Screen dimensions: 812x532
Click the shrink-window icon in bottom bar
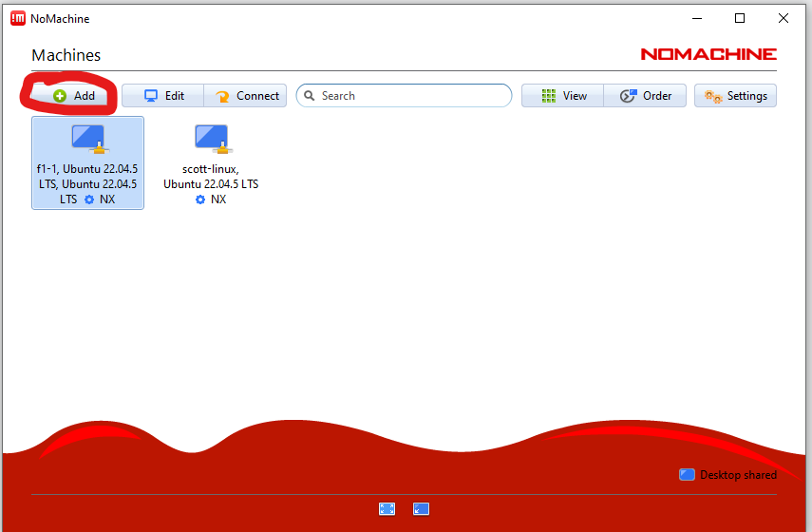tap(421, 509)
